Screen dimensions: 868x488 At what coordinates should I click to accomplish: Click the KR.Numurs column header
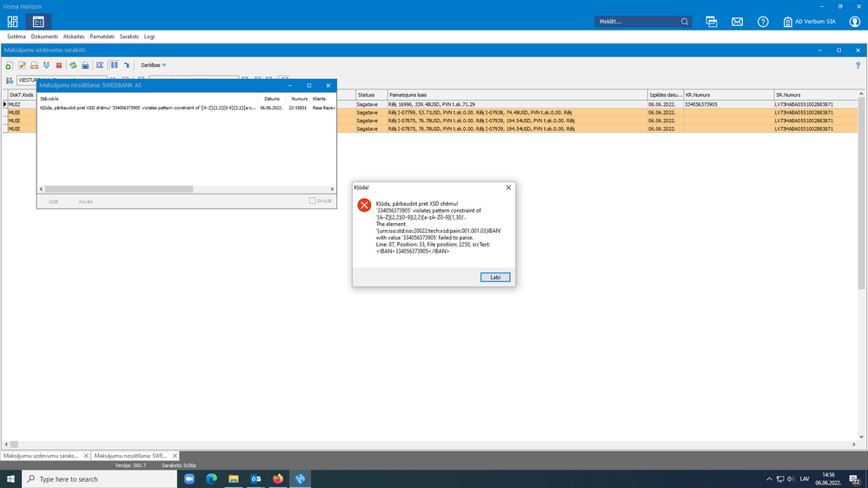(x=728, y=96)
